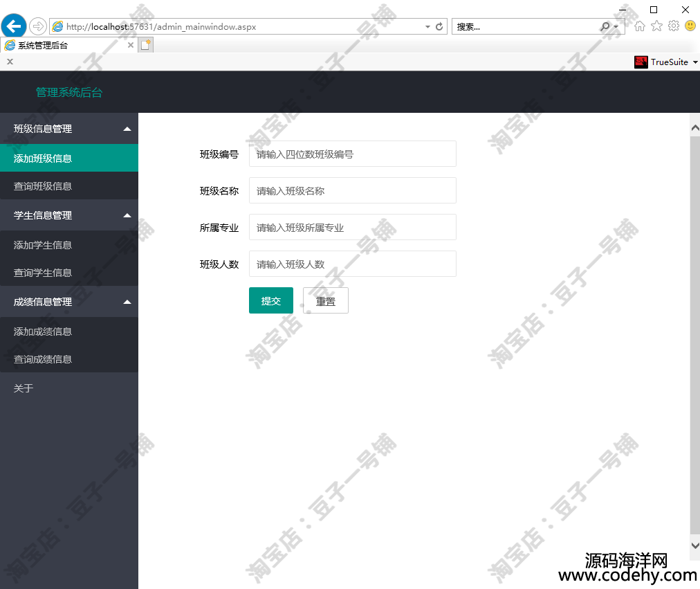Click the 学生信息管理 section header
700x589 pixels.
click(x=69, y=215)
